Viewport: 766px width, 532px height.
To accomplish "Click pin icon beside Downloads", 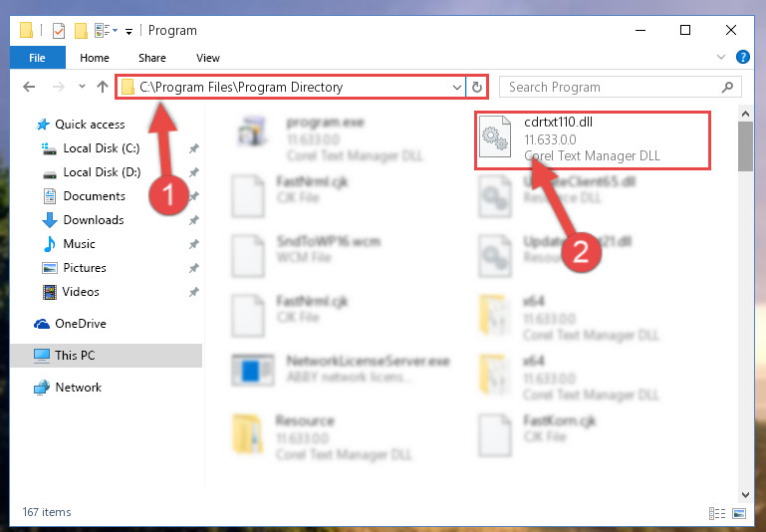I will coord(194,220).
